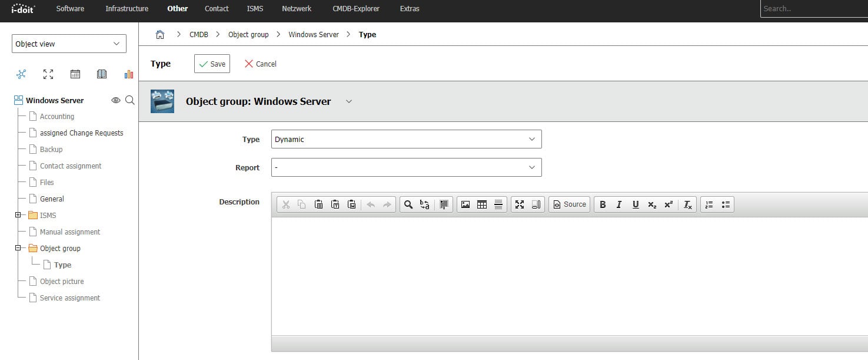Collapse the Object group folder
The image size is (868, 360).
pos(18,248)
